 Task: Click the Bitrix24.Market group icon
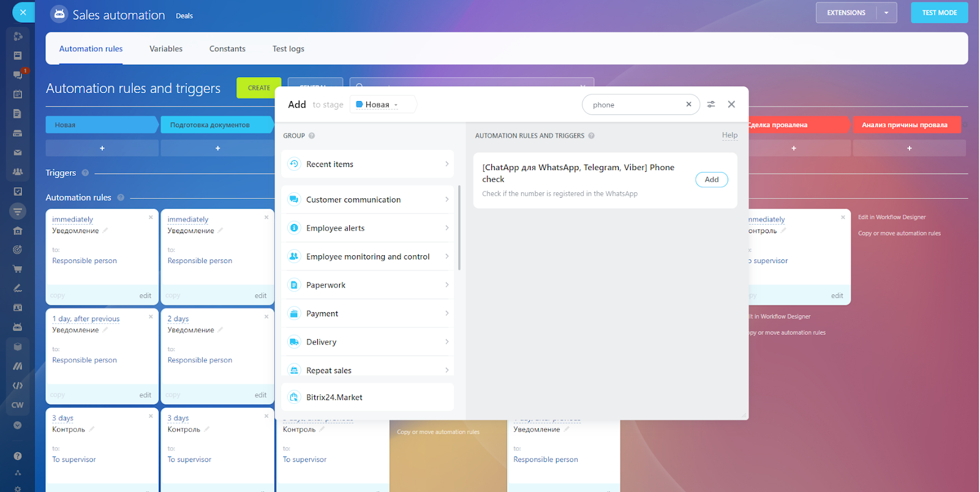pyautogui.click(x=294, y=397)
